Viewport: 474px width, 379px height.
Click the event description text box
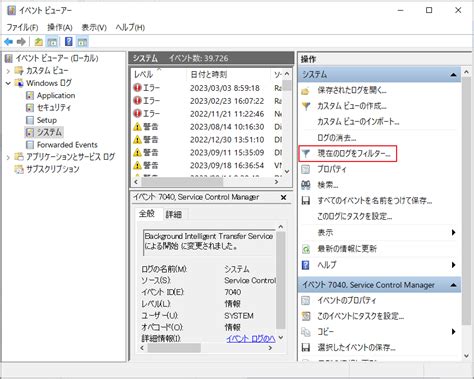209,242
